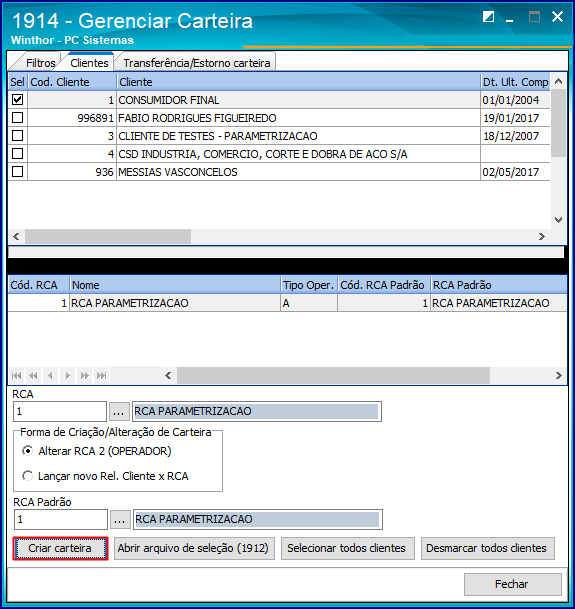The image size is (575, 609).
Task: Click the prior page navigator icon
Action: pyautogui.click(x=33, y=376)
